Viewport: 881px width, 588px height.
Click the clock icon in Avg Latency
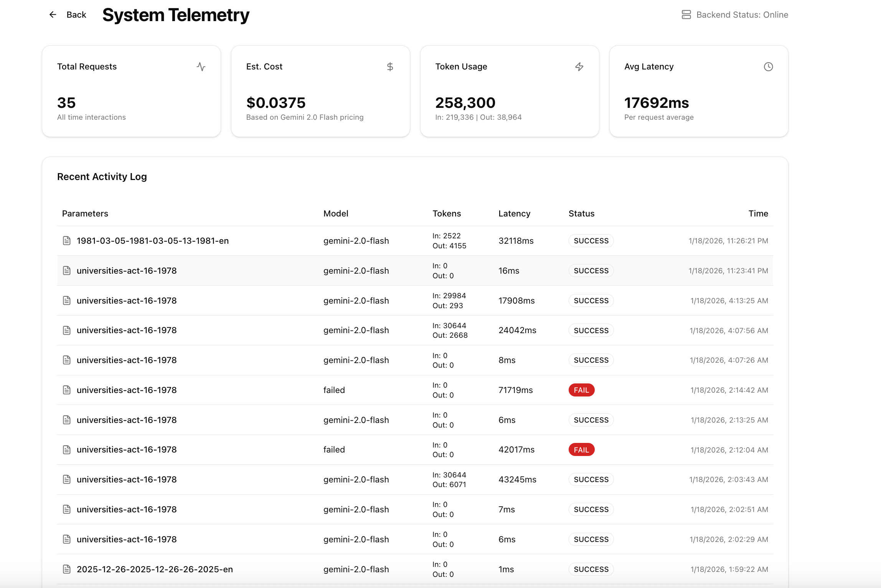pyautogui.click(x=768, y=67)
